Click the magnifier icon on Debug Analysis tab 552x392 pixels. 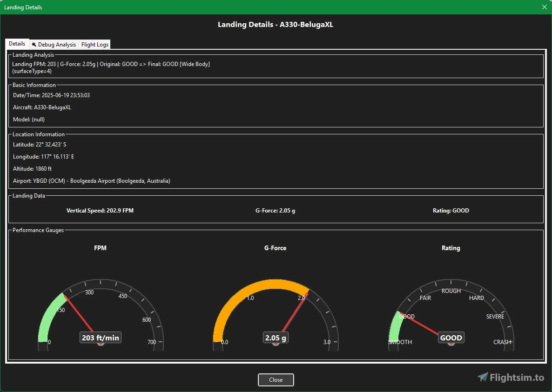34,45
